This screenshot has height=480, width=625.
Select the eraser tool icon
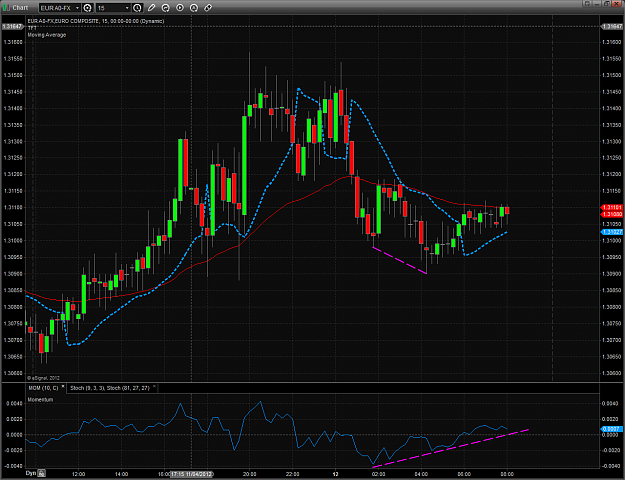point(208,8)
